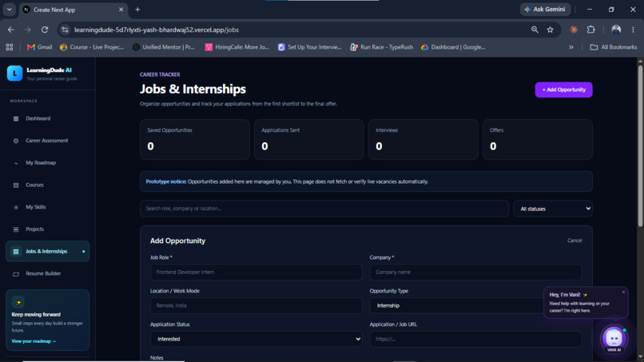
Task: Show more bookmarks with the chevron
Action: pyautogui.click(x=571, y=47)
